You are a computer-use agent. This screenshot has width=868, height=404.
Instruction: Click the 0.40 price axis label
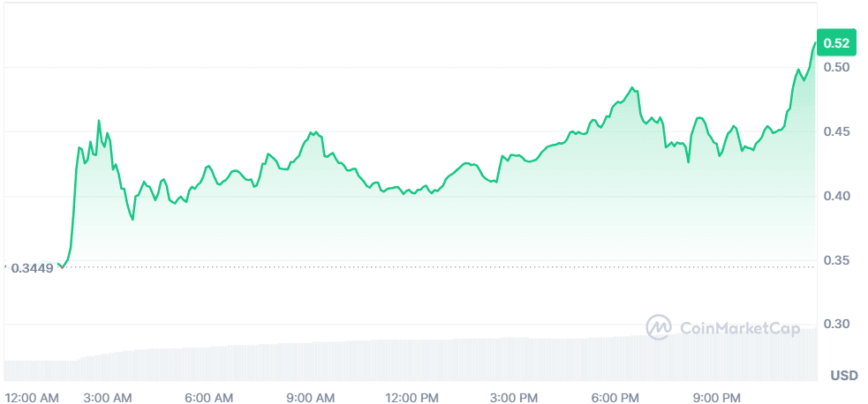pos(835,196)
